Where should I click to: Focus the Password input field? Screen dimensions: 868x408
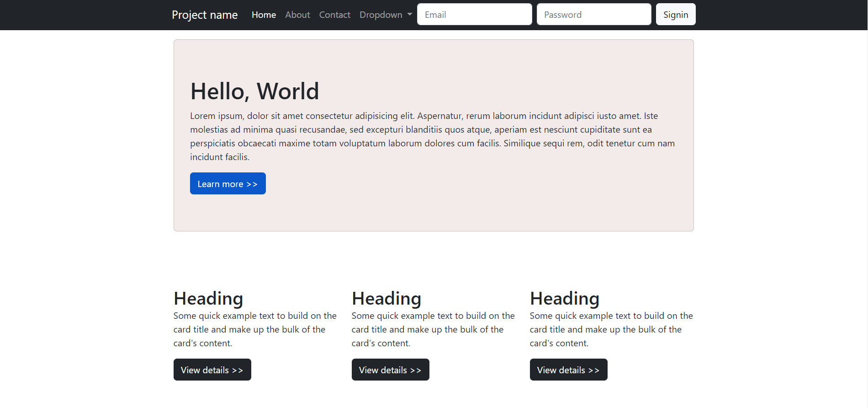point(594,14)
